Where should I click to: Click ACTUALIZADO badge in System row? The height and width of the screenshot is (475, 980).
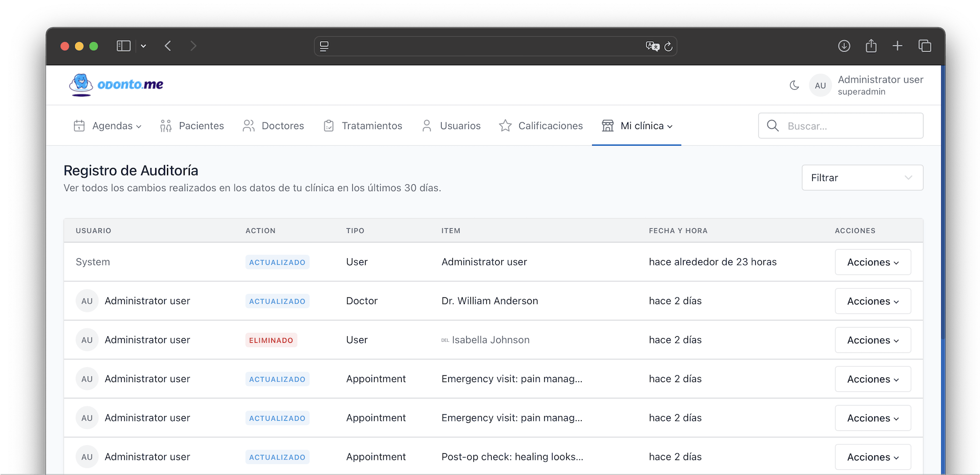pyautogui.click(x=277, y=262)
